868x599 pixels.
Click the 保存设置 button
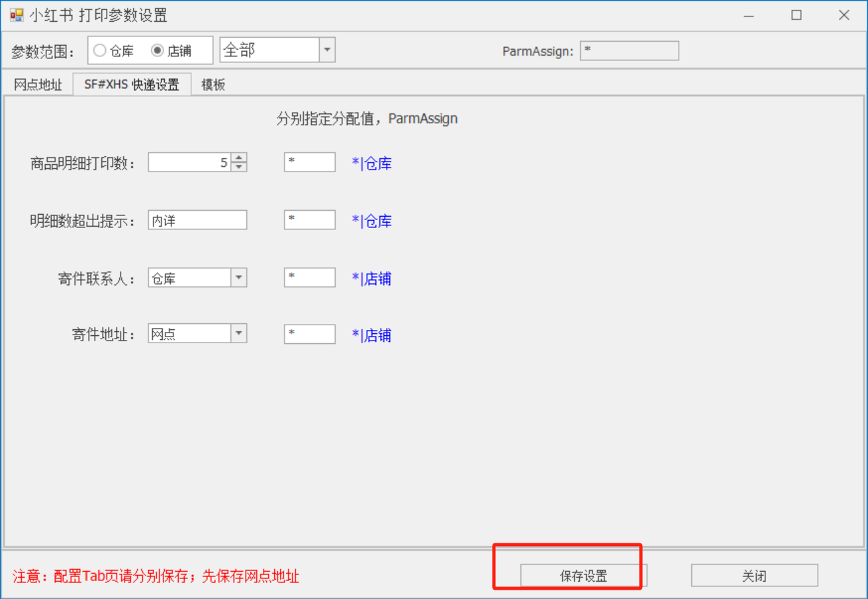tap(583, 576)
